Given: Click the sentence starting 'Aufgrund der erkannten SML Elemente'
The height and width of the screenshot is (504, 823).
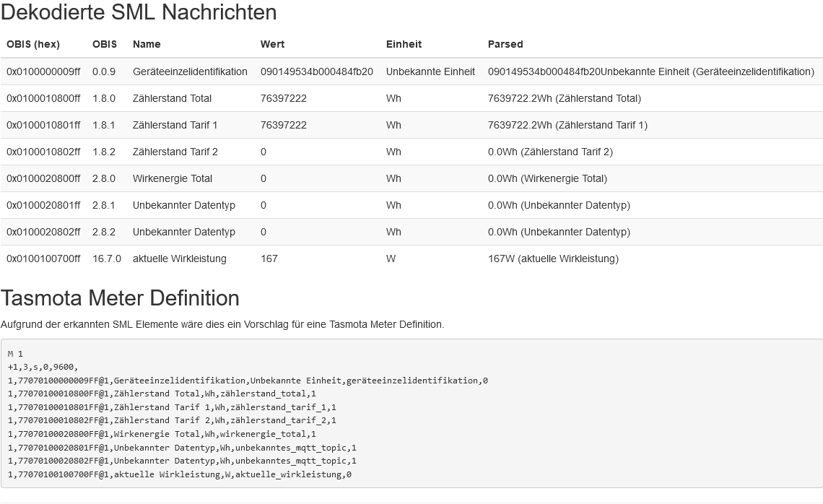Looking at the screenshot, I should coord(222,324).
